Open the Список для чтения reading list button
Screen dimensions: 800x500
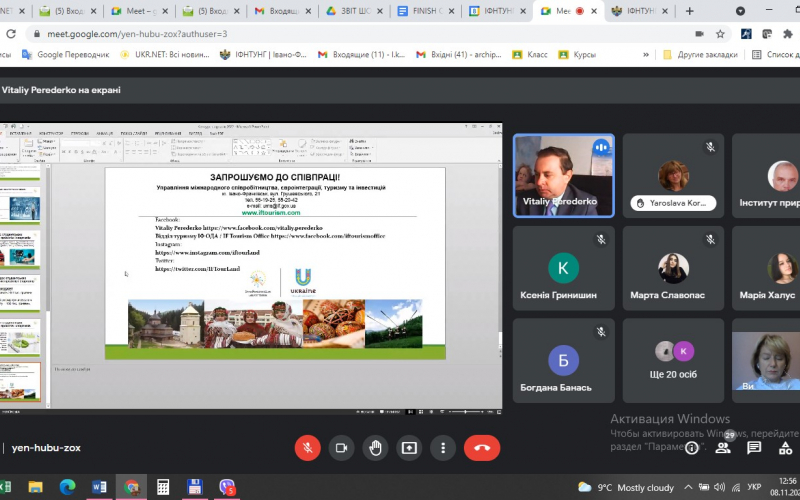click(776, 55)
